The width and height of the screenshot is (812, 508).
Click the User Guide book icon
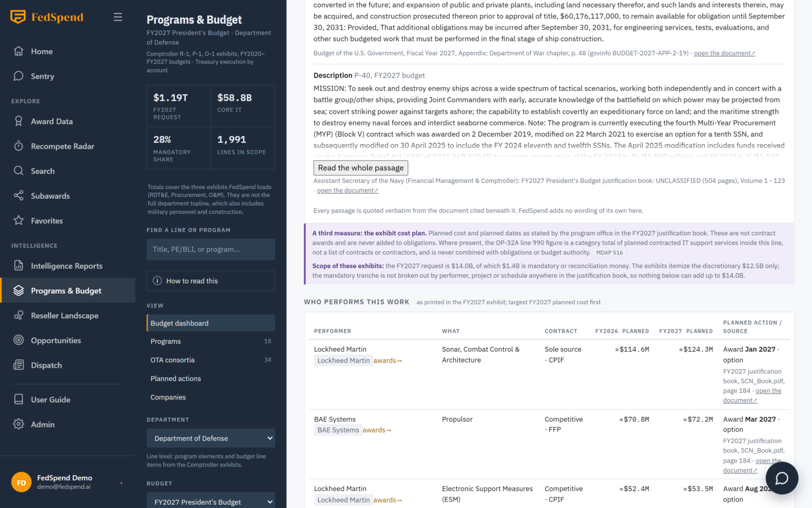[19, 400]
